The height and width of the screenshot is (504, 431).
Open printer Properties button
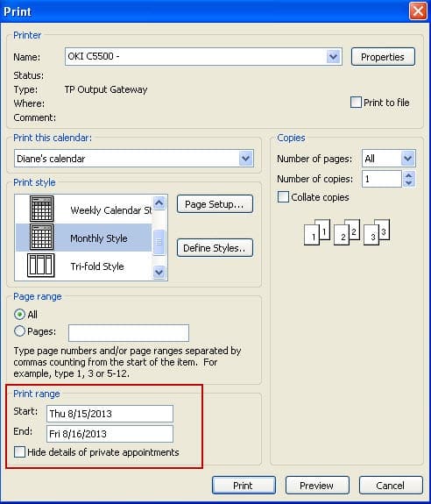point(383,57)
